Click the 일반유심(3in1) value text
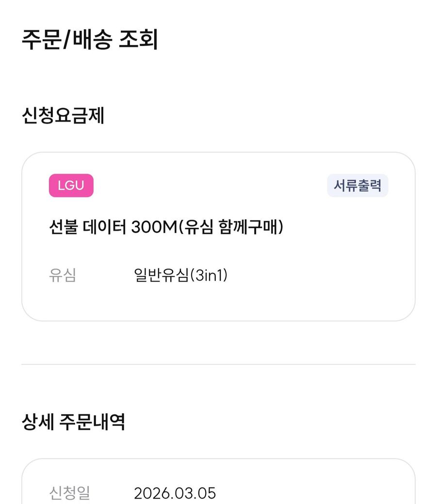The image size is (437, 504). coord(180,276)
